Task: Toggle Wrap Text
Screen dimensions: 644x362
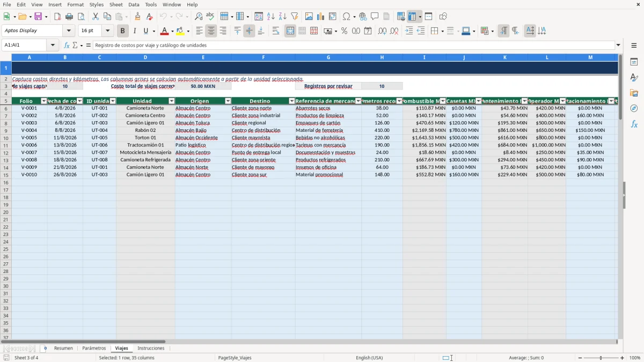Action: [x=276, y=31]
